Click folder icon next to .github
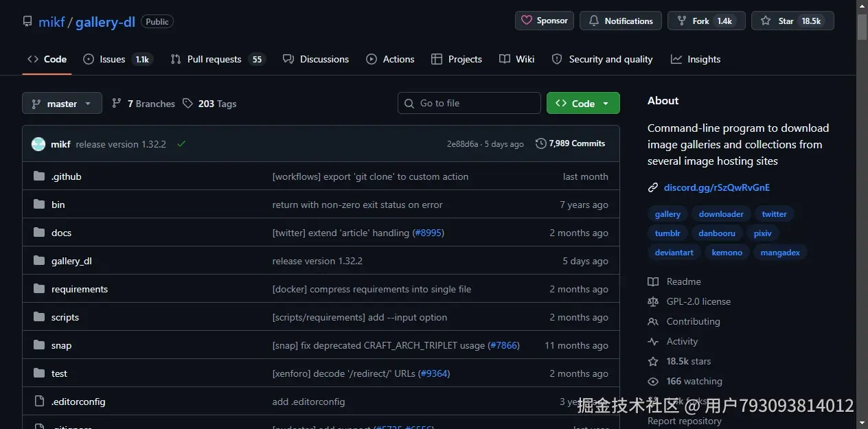This screenshot has height=429, width=868. pyautogui.click(x=38, y=176)
